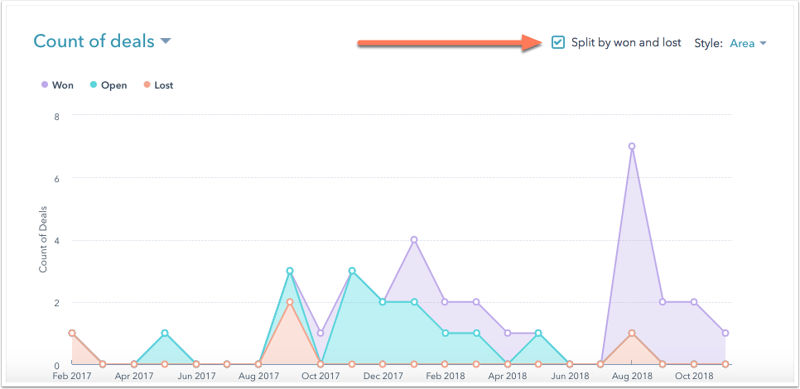
Task: Toggle the Won series in legend
Action: click(x=57, y=85)
